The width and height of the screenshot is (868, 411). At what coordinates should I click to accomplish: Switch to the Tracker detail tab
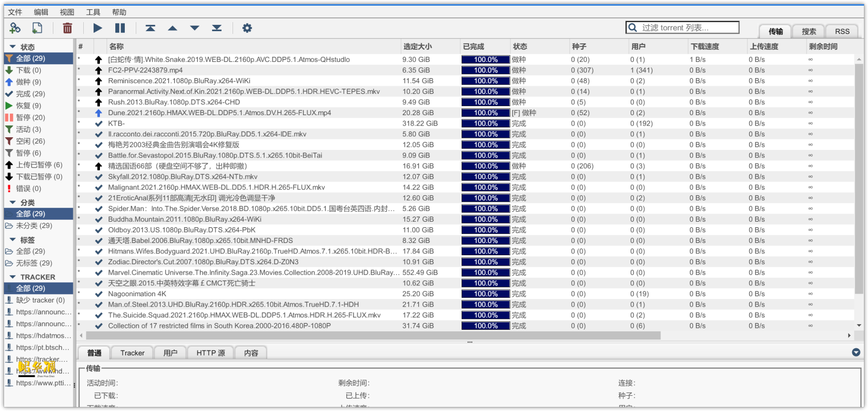tap(132, 353)
